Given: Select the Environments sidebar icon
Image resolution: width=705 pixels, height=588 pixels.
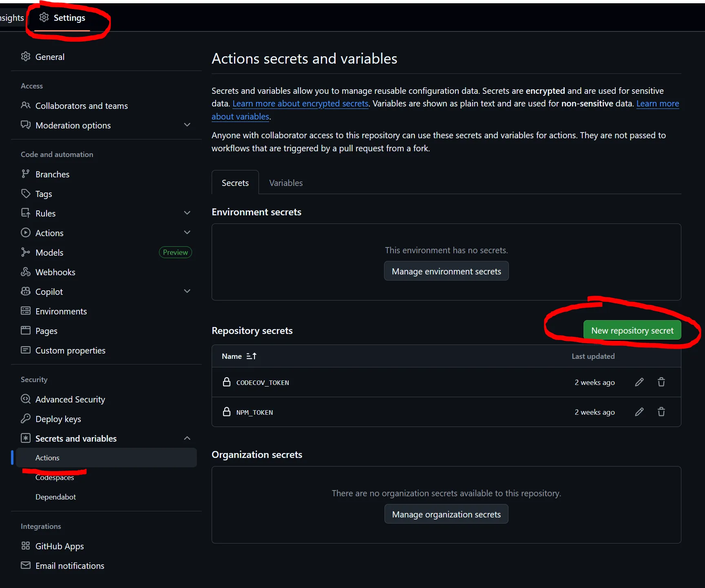Looking at the screenshot, I should point(25,311).
